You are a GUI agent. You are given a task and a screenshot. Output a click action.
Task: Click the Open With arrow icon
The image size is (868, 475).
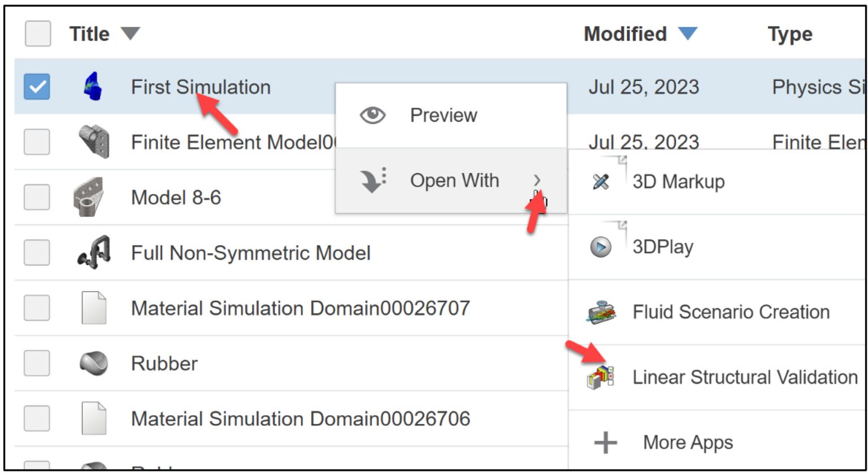374,180
